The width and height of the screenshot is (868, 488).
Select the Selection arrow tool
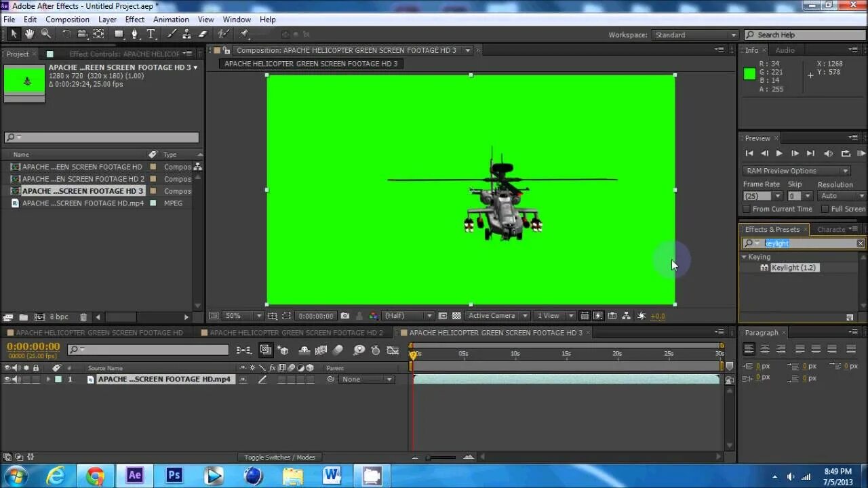click(14, 34)
